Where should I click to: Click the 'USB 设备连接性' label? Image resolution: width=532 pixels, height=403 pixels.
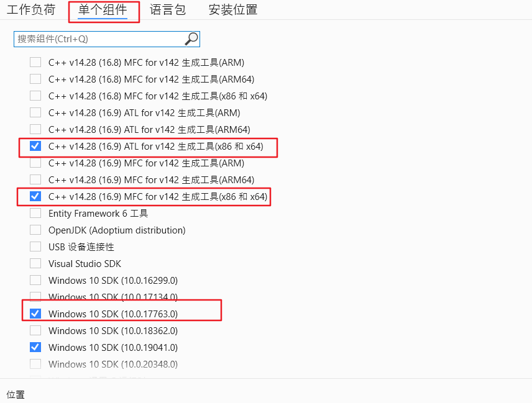(x=81, y=247)
